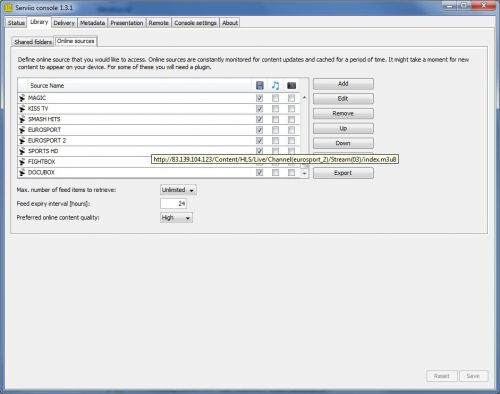The width and height of the screenshot is (500, 394).
Task: Open the Unlimited feed items dropdown
Action: click(178, 190)
